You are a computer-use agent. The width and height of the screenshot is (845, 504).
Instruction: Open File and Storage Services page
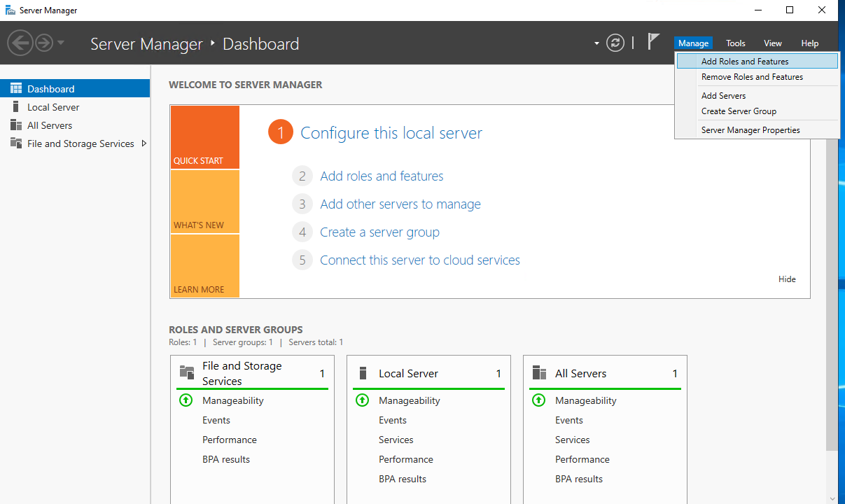pos(81,143)
